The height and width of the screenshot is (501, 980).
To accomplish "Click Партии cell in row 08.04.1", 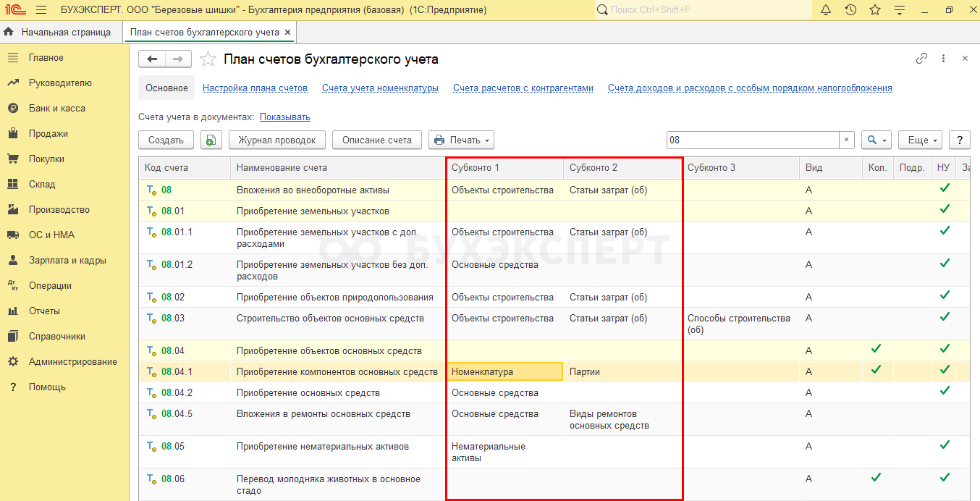I will [622, 371].
